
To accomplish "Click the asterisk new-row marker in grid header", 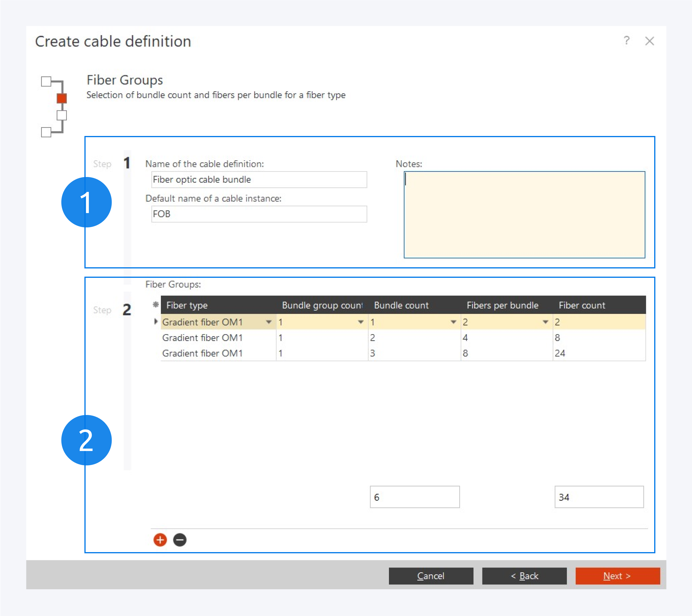I will [155, 304].
